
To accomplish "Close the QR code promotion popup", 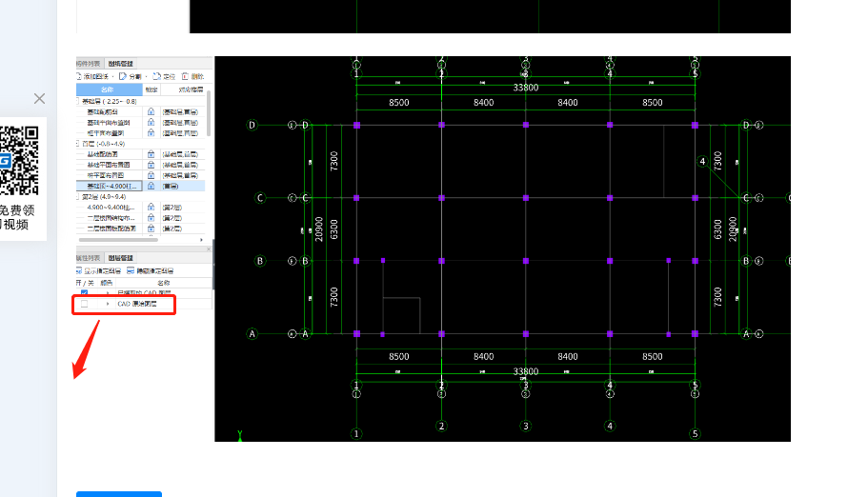I will point(39,98).
